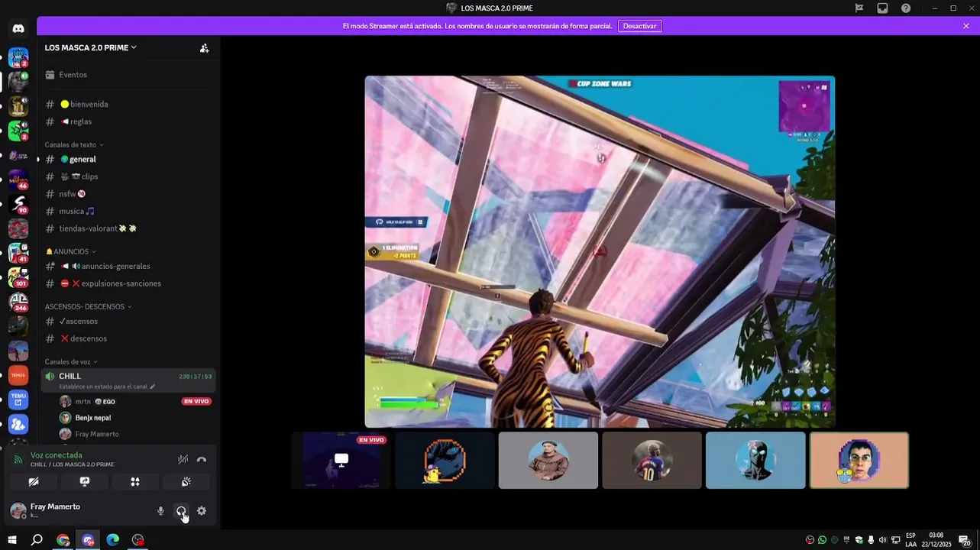The height and width of the screenshot is (550, 980).
Task: Open bienvenida text channel
Action: 128,104
